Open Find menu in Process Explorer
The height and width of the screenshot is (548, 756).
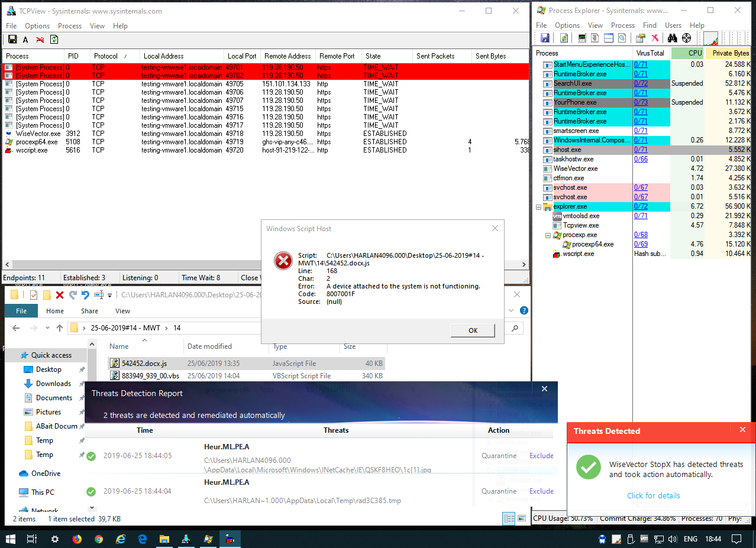pyautogui.click(x=650, y=25)
